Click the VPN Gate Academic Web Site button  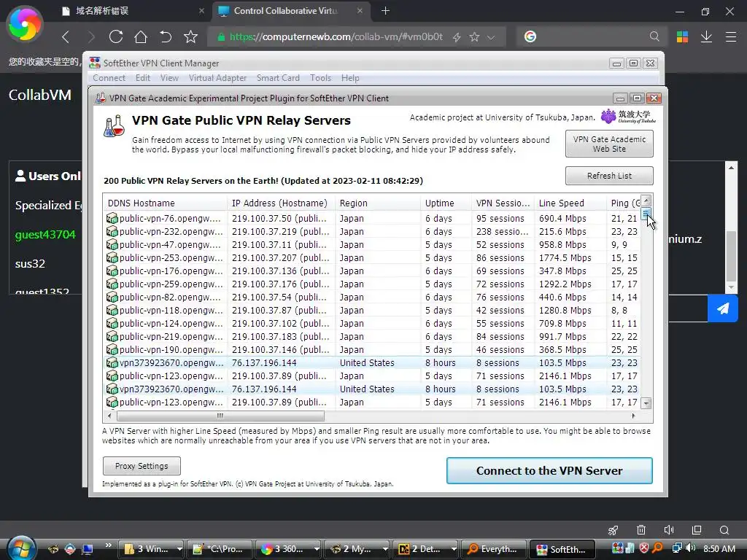609,144
